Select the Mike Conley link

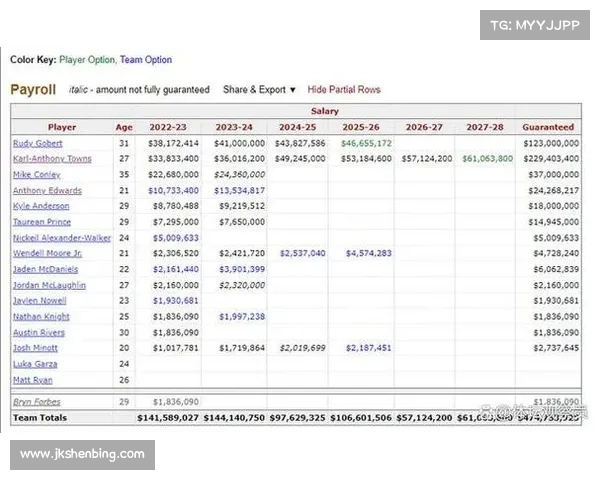[36, 175]
